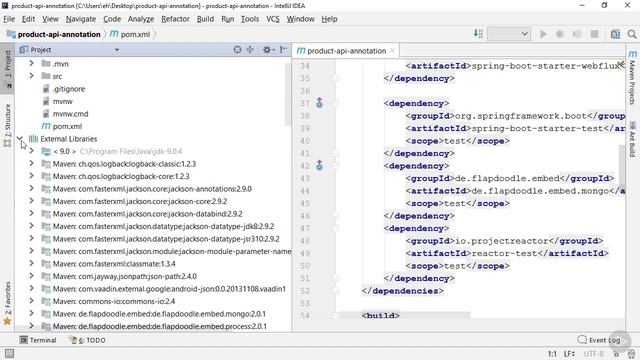Click the tool windows toggle in bottom-left corner

9,353
